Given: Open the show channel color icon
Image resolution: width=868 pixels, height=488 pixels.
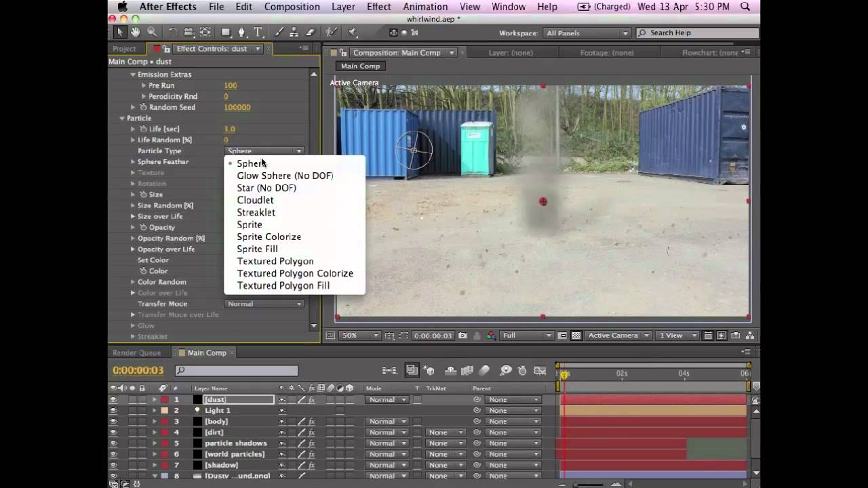Looking at the screenshot, I should pos(490,335).
